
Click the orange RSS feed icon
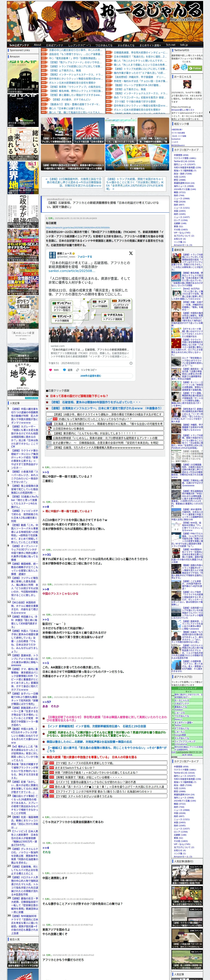coord(176,67)
